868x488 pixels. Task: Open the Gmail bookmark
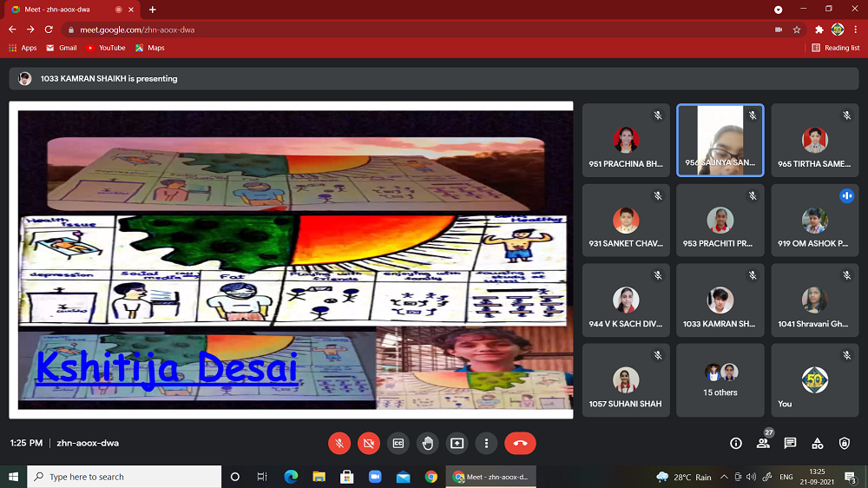pyautogui.click(x=62, y=48)
